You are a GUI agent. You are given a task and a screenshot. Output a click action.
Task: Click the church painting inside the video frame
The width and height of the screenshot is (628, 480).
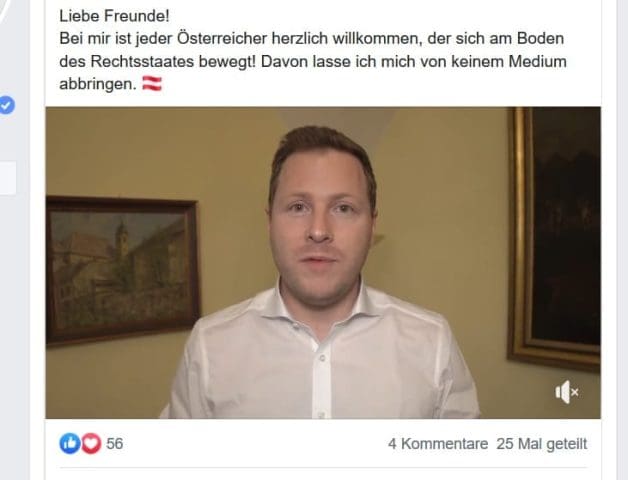click(123, 271)
